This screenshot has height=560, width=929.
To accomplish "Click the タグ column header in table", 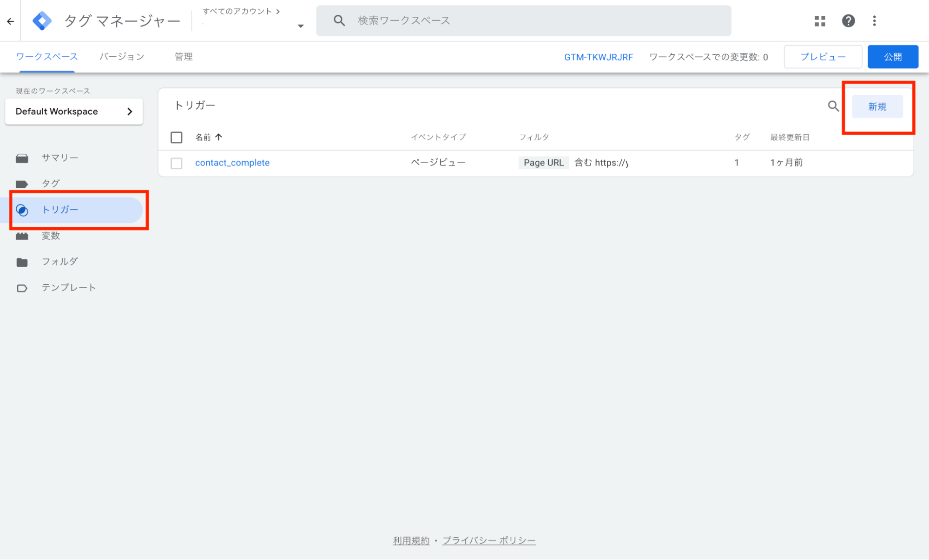I will pos(742,137).
